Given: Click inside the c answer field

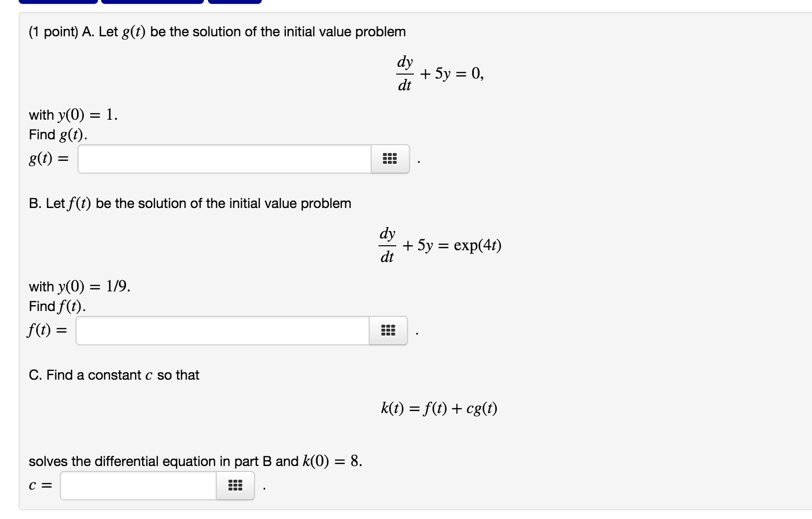Looking at the screenshot, I should (137, 486).
